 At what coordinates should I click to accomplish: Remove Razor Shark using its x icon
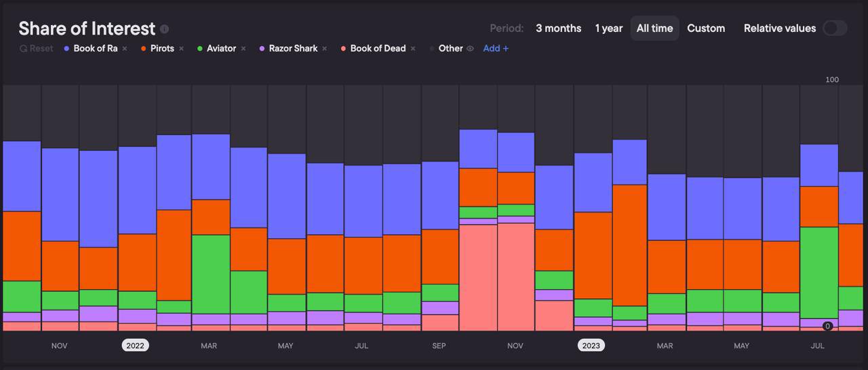coord(325,49)
